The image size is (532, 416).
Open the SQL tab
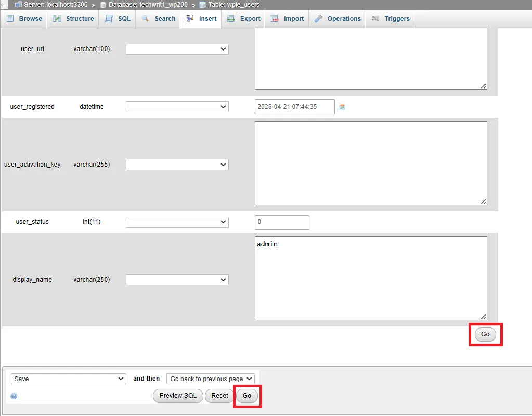click(123, 18)
